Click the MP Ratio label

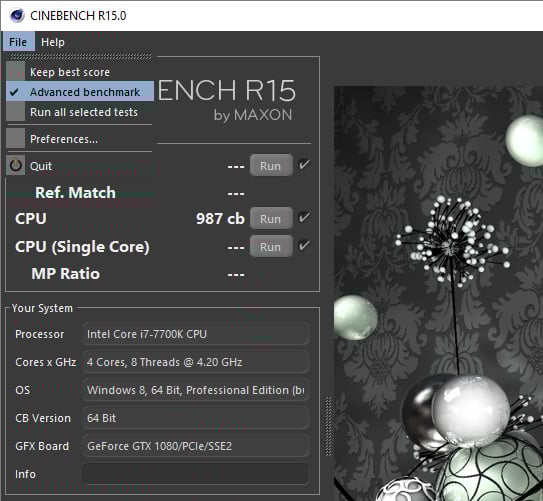pyautogui.click(x=65, y=274)
